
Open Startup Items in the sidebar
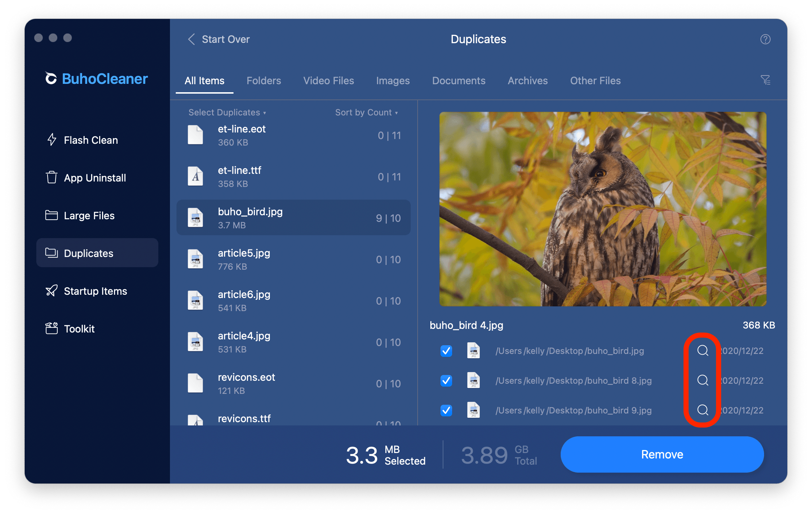tap(97, 291)
